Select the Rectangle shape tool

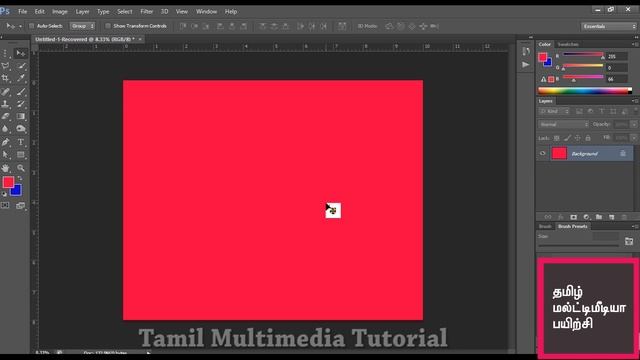(21, 155)
